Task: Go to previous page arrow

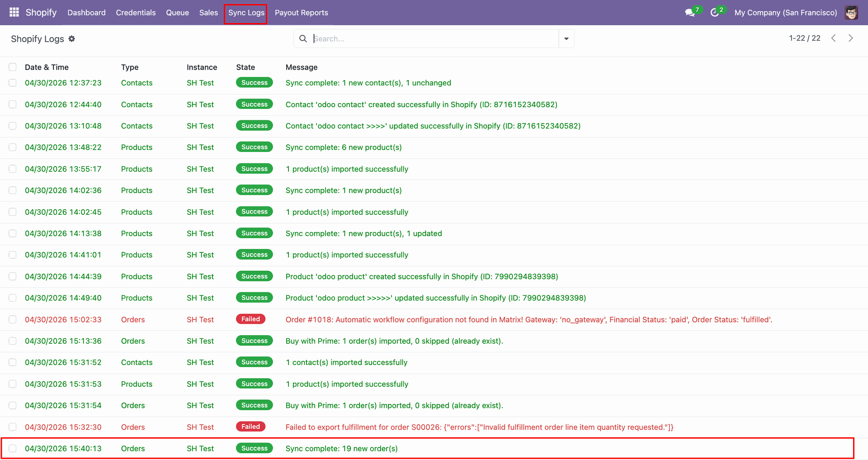Action: click(x=833, y=38)
